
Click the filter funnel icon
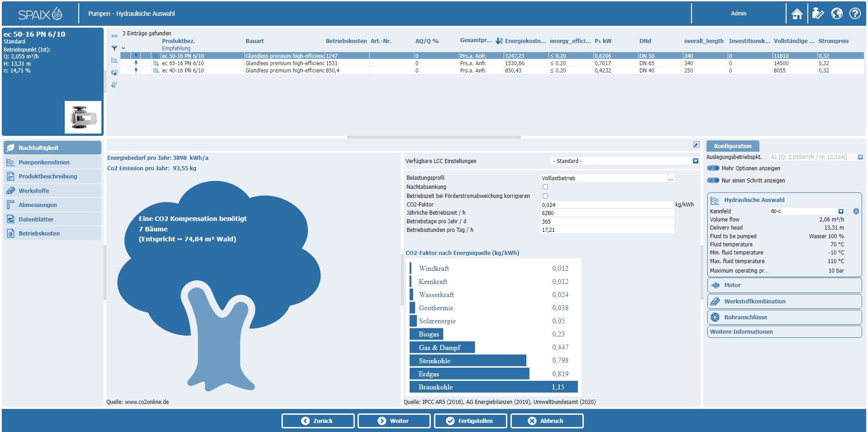pyautogui.click(x=114, y=48)
